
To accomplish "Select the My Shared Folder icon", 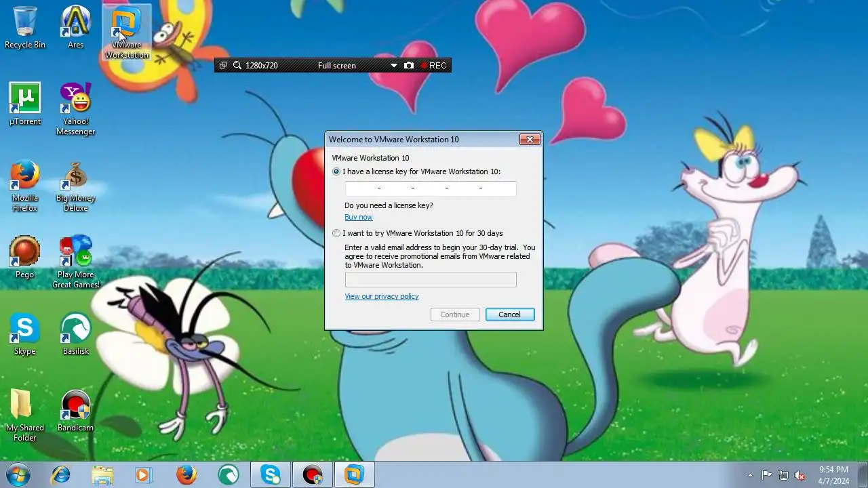I will [25, 415].
